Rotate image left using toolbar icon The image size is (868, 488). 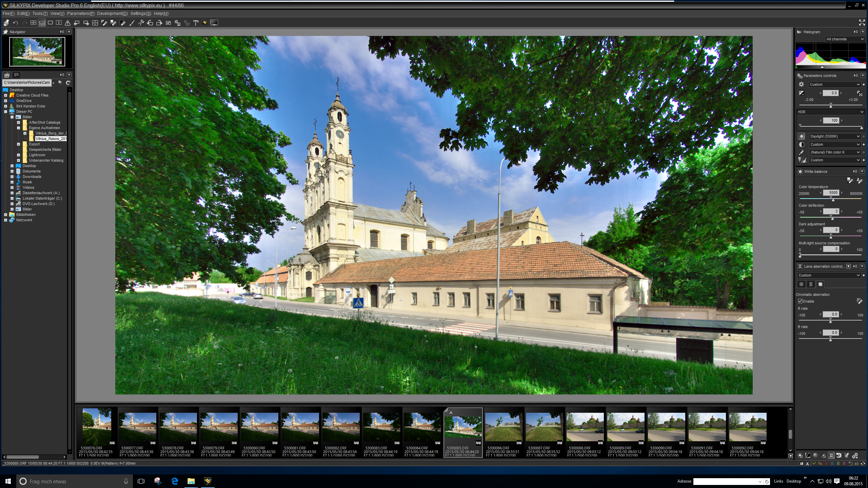[x=150, y=23]
